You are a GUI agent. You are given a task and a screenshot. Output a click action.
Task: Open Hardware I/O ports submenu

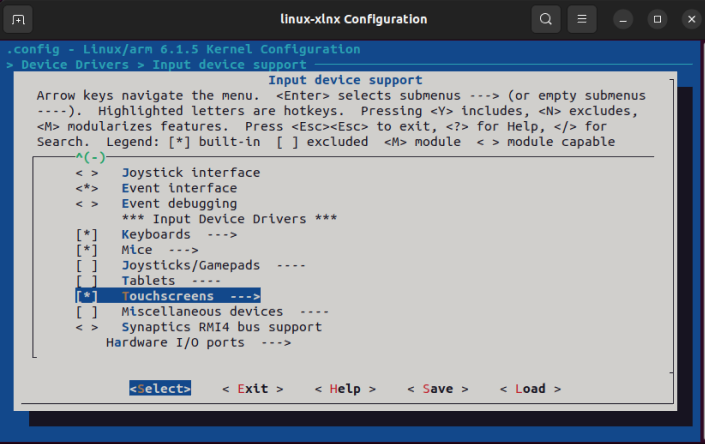tap(198, 343)
